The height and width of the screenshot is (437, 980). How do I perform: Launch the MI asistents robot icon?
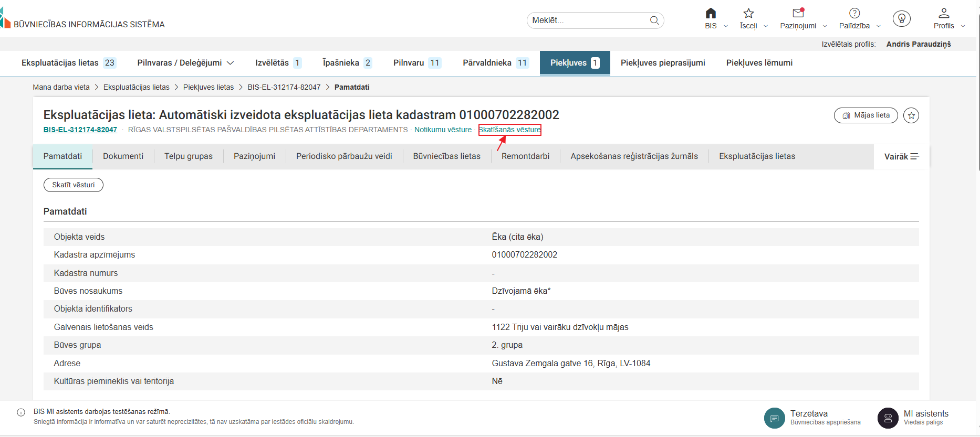pos(888,418)
